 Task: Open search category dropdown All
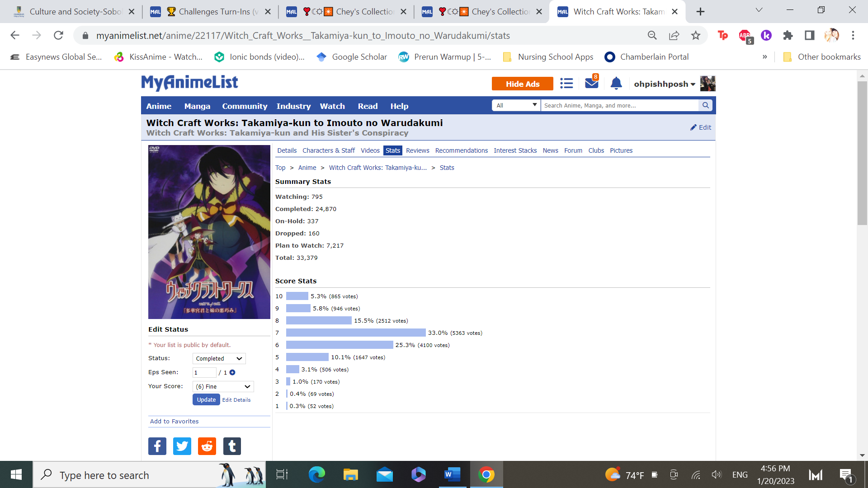(516, 105)
